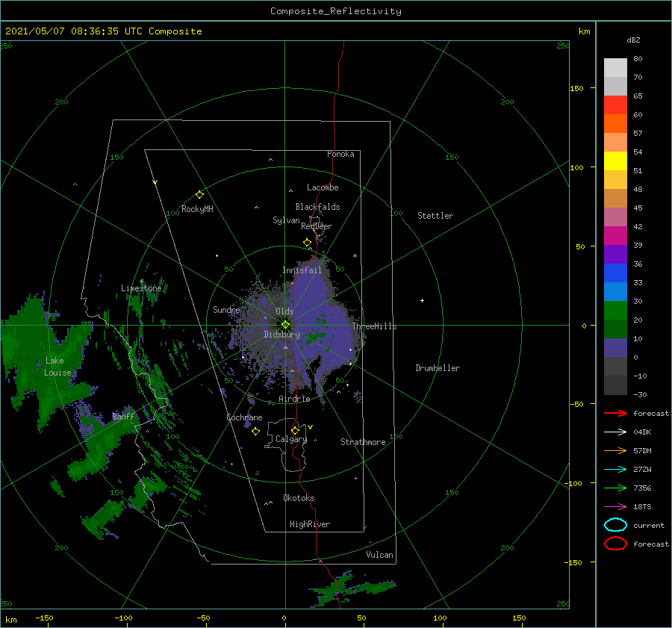
Task: Click the Drumheller label
Action: 438,368
